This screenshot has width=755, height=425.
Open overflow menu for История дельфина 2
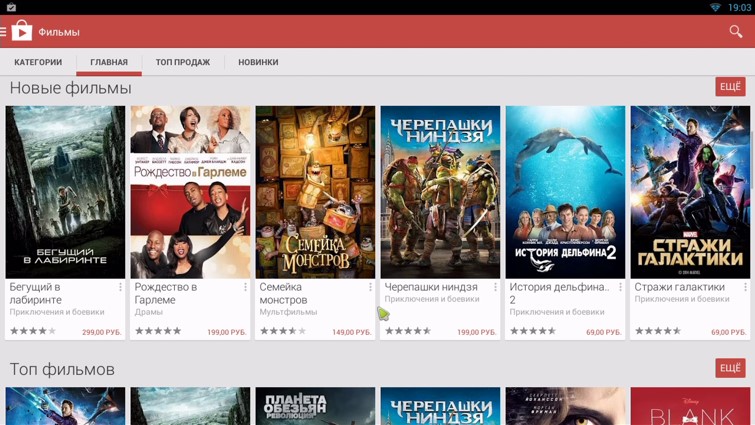(620, 287)
